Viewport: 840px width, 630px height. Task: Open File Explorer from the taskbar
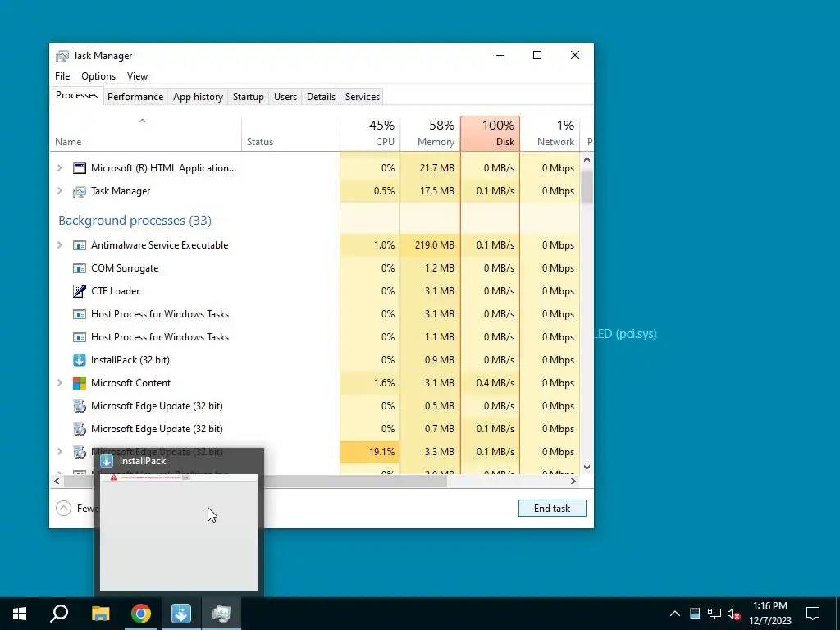(100, 614)
